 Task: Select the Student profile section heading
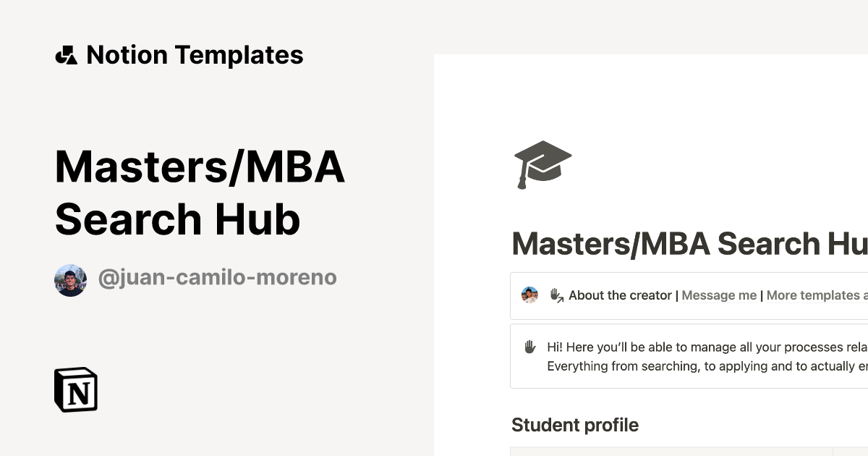[x=575, y=425]
